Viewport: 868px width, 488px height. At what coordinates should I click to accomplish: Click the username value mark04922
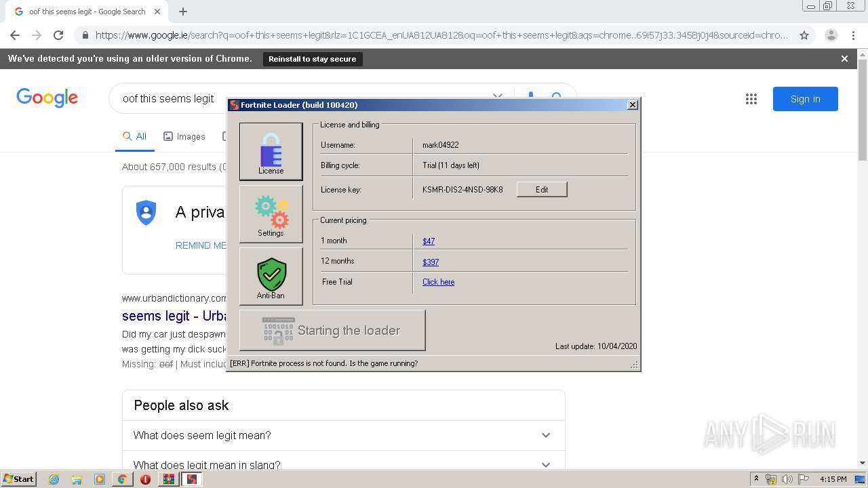tap(441, 145)
